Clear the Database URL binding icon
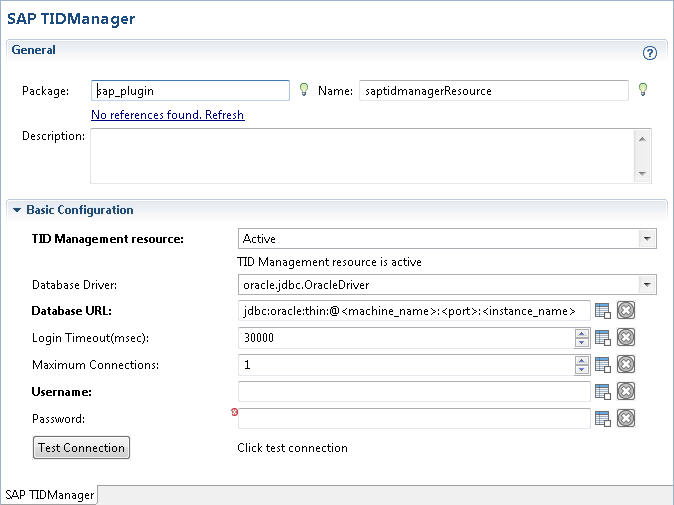The width and height of the screenshot is (674, 505). (626, 311)
